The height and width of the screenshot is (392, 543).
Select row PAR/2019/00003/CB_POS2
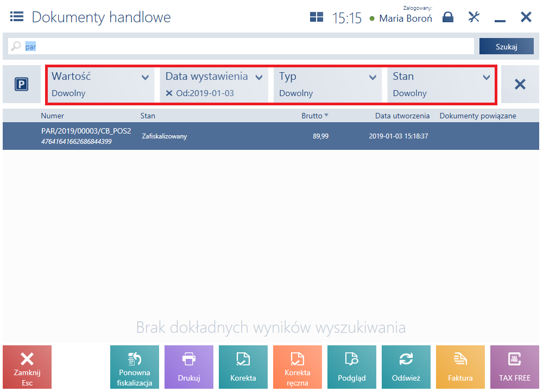click(x=271, y=136)
